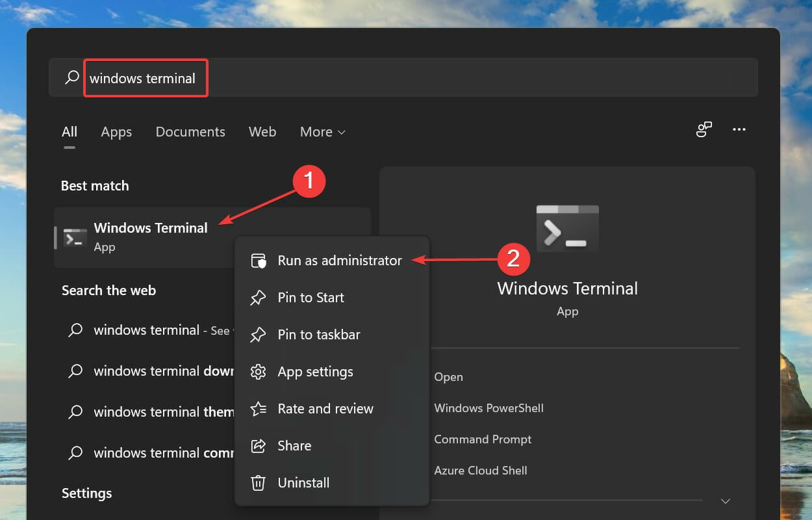Expand the chevron below Azure Cloud Shell

click(724, 501)
